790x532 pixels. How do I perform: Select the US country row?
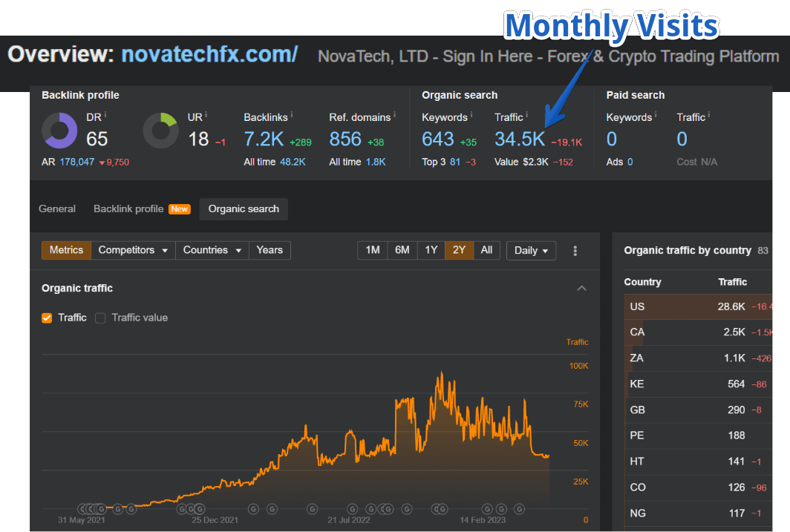coord(698,306)
